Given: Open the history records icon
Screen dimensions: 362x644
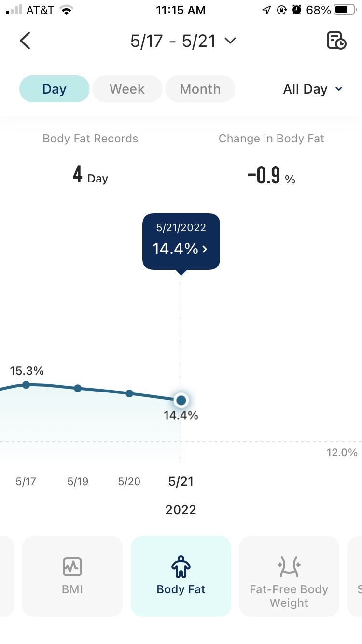Looking at the screenshot, I should pos(336,41).
